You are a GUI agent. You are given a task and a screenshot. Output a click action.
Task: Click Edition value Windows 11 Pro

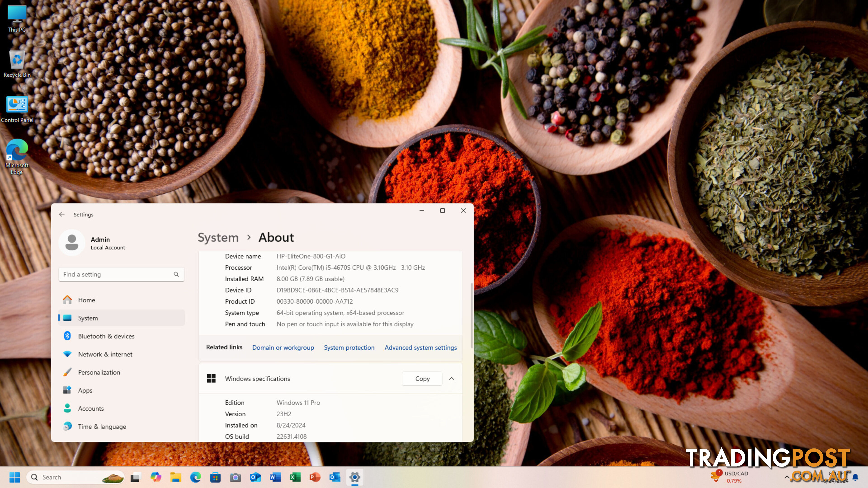tap(298, 402)
